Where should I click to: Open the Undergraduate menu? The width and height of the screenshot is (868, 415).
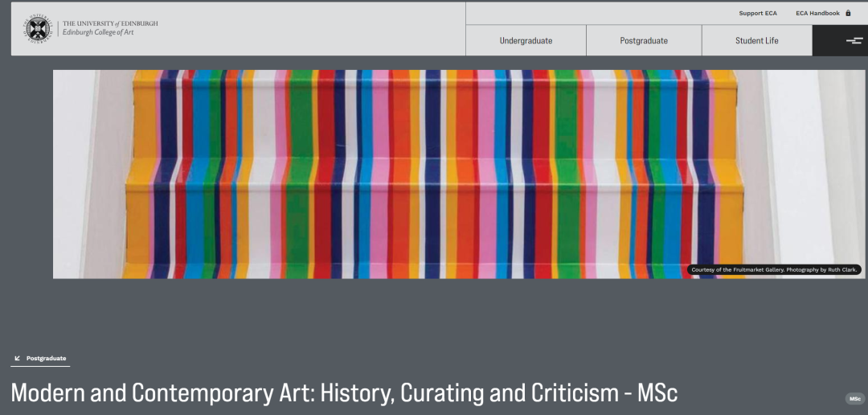[526, 40]
